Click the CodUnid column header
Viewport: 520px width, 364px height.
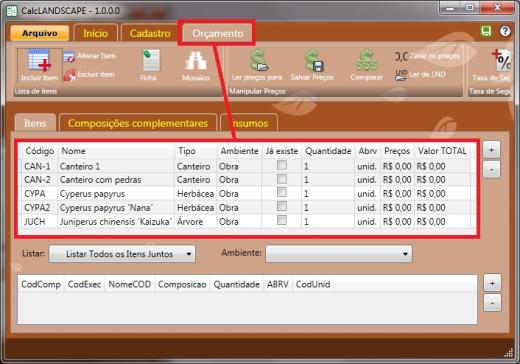313,284
